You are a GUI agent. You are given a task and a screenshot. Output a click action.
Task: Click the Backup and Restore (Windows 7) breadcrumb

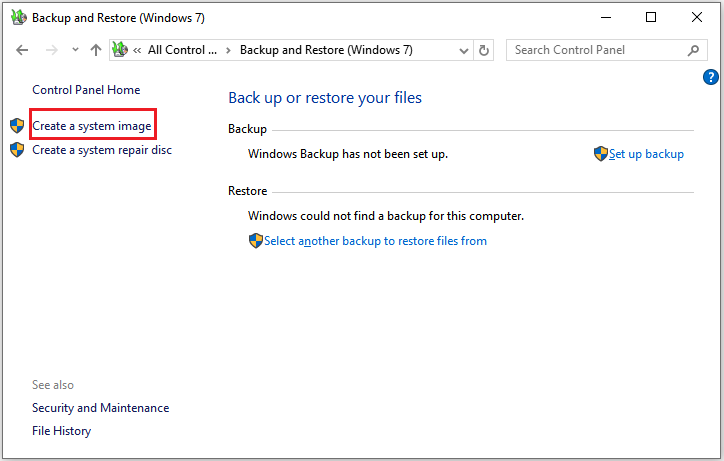click(x=326, y=50)
